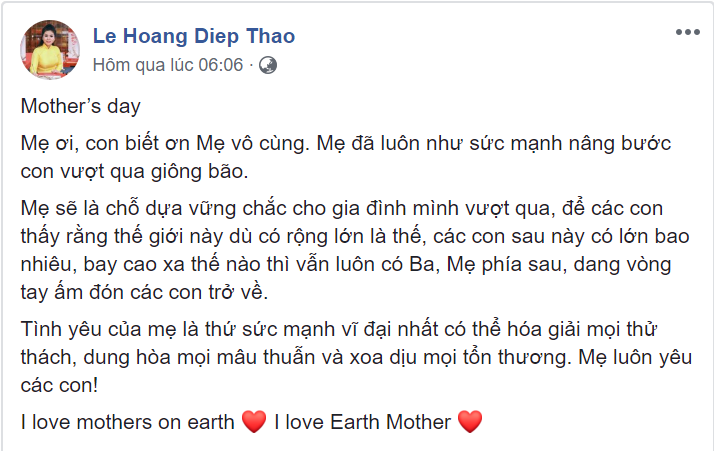Click the last red heart emoji
This screenshot has width=714, height=451.
pos(469,422)
